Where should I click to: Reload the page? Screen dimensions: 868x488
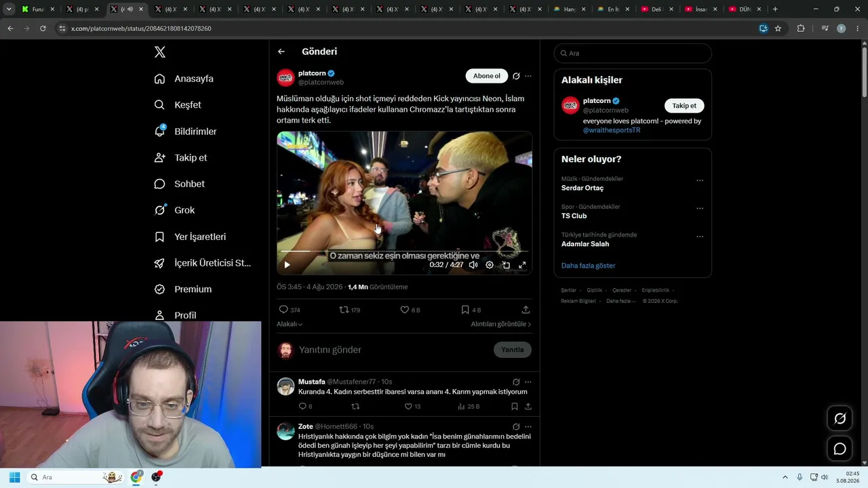[x=43, y=28]
